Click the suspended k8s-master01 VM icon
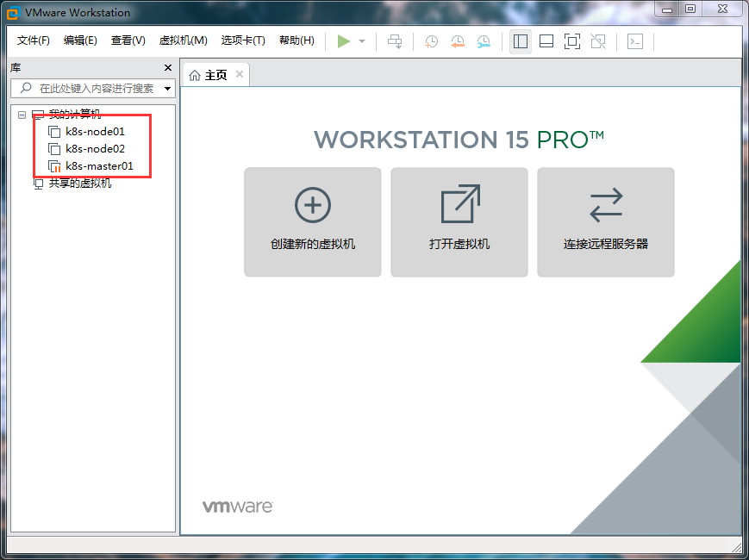Screen dimensions: 749x560 54,166
